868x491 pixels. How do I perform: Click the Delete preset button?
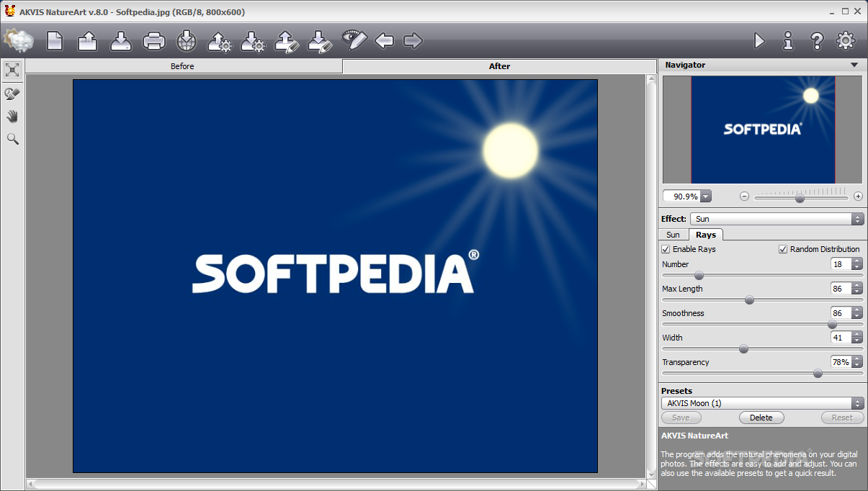(x=761, y=418)
